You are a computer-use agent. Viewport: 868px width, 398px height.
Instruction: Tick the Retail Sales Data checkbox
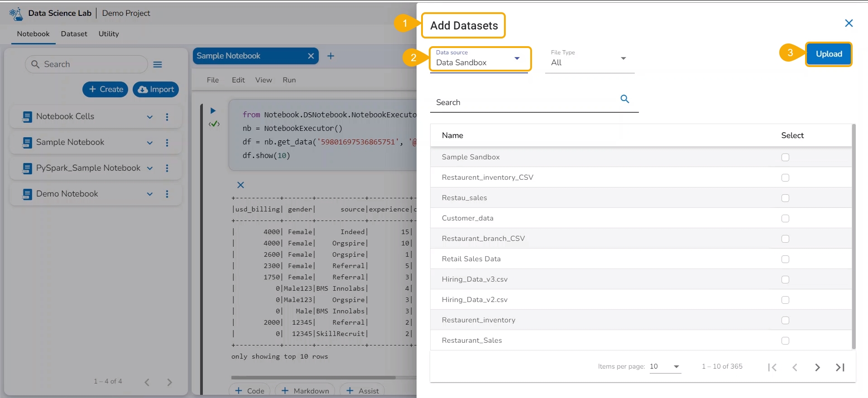coord(785,259)
